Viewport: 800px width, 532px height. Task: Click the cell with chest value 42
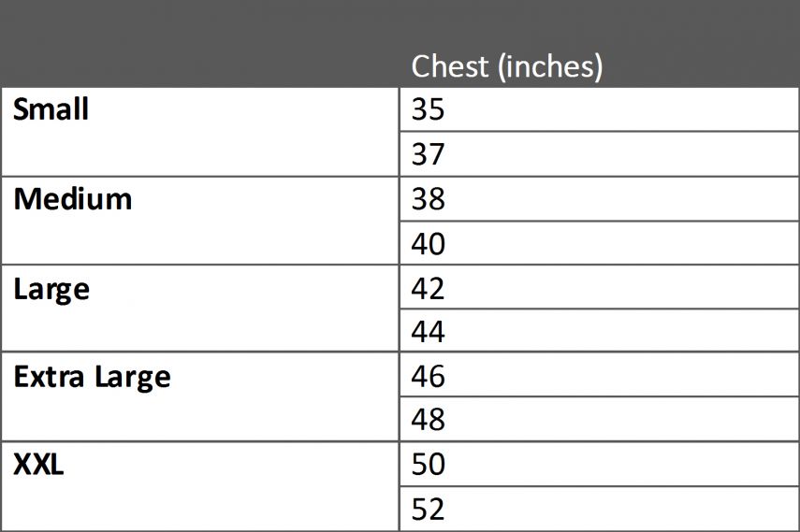pyautogui.click(x=599, y=287)
